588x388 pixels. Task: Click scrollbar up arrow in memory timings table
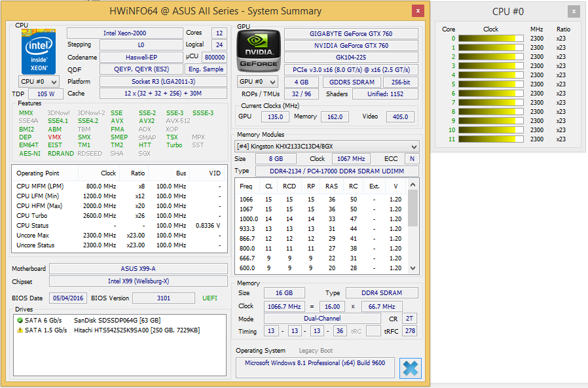coord(413,185)
